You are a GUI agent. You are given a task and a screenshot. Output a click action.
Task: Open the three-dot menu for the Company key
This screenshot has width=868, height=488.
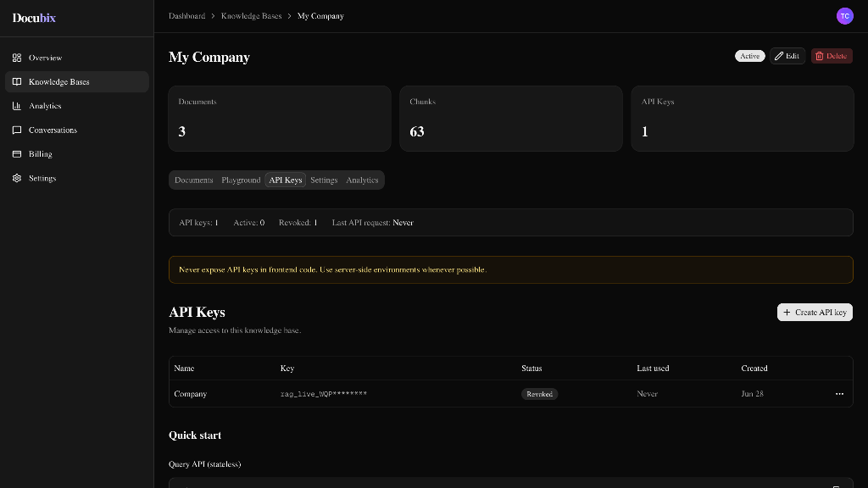click(839, 394)
